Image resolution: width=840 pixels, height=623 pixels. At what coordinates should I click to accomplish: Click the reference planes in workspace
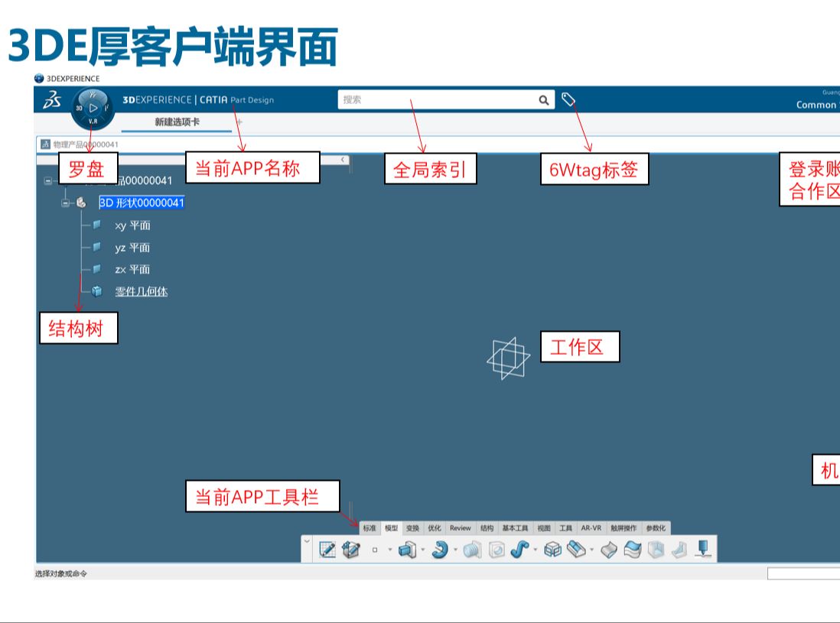pos(509,358)
